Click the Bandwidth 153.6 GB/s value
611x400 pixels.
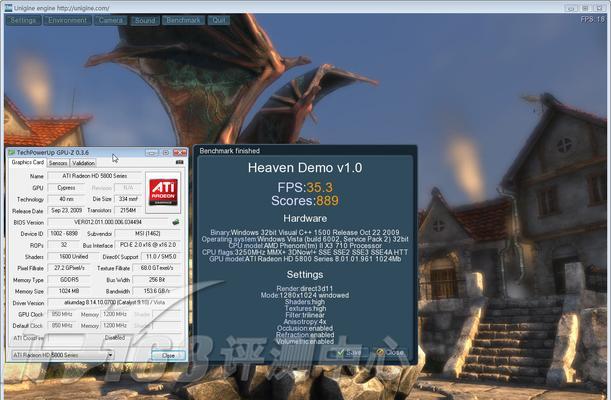[157, 291]
